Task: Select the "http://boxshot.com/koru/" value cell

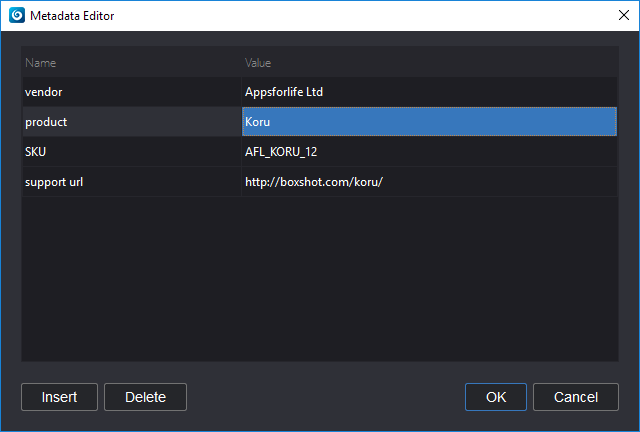Action: [429, 182]
